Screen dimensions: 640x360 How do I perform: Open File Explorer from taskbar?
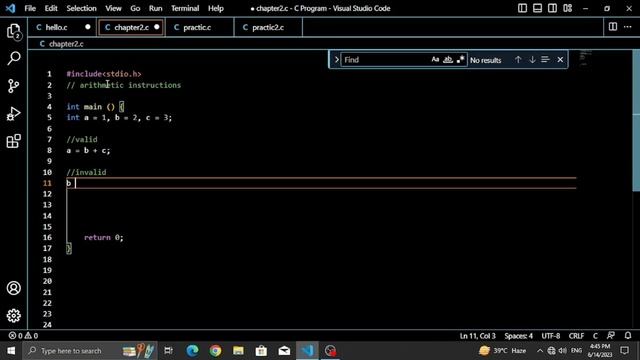(x=238, y=351)
